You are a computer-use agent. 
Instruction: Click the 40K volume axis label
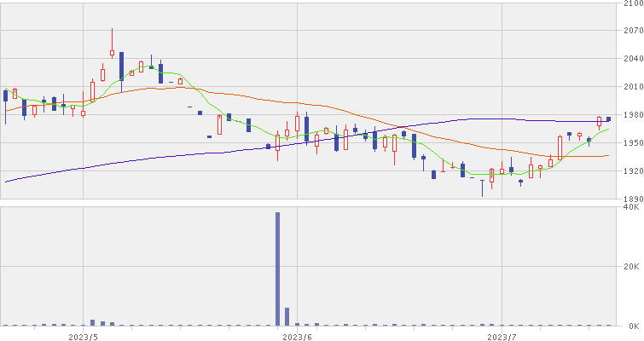pos(632,207)
